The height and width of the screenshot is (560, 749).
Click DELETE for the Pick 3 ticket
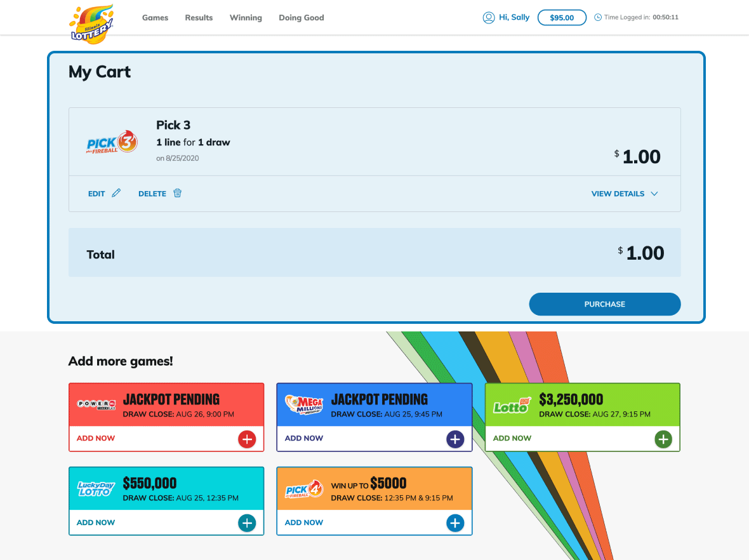click(x=152, y=194)
